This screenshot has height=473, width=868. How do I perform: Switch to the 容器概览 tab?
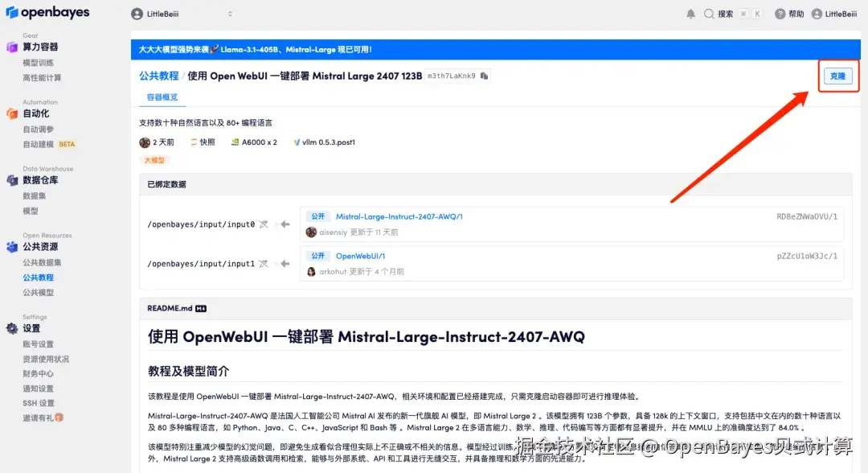(x=162, y=97)
